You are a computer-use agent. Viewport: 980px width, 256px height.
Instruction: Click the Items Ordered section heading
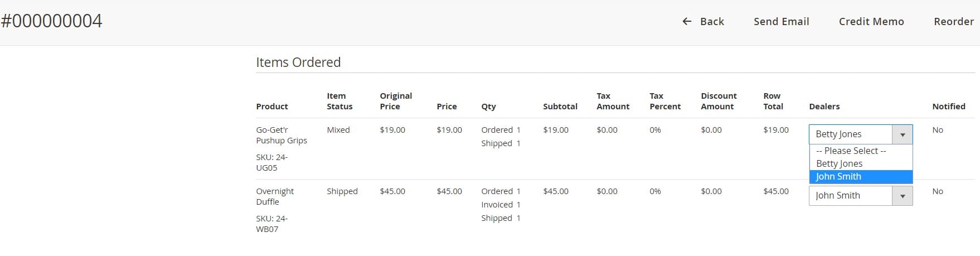[298, 62]
